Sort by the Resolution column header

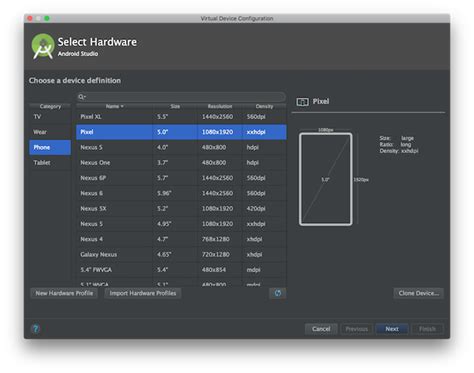(220, 106)
